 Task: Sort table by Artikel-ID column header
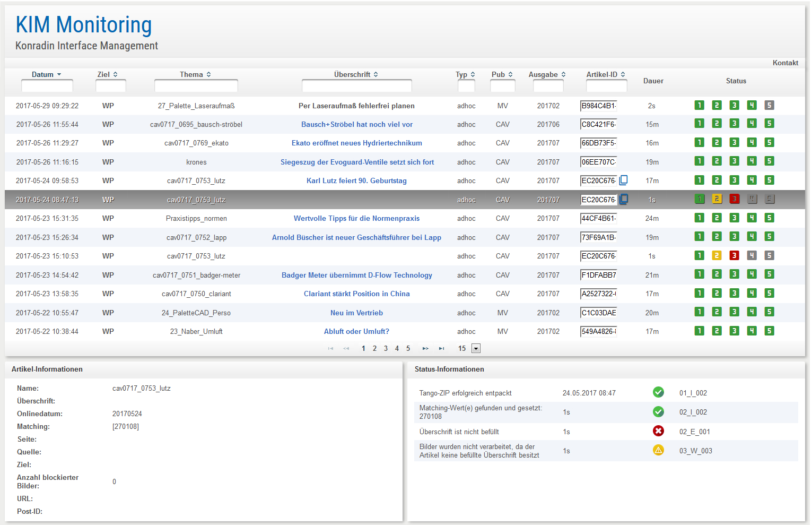pyautogui.click(x=605, y=74)
